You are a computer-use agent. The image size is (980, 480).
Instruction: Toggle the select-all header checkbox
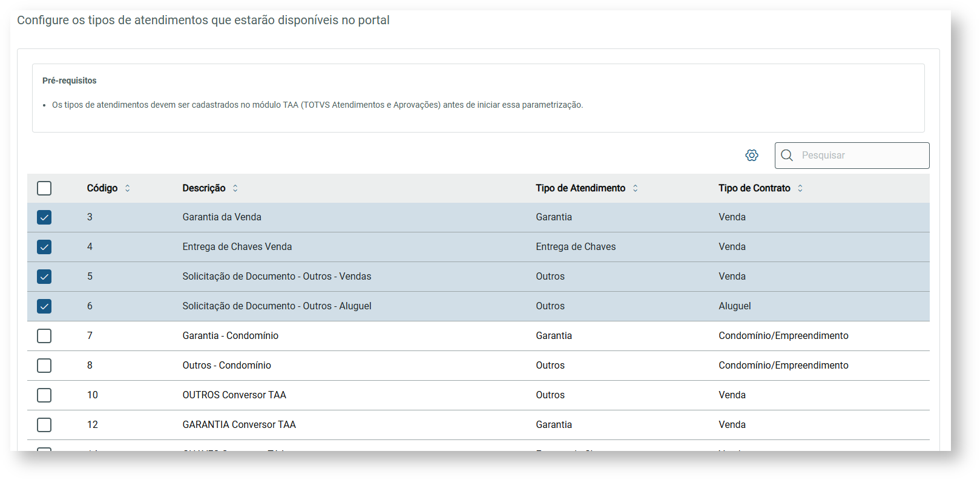coord(44,188)
